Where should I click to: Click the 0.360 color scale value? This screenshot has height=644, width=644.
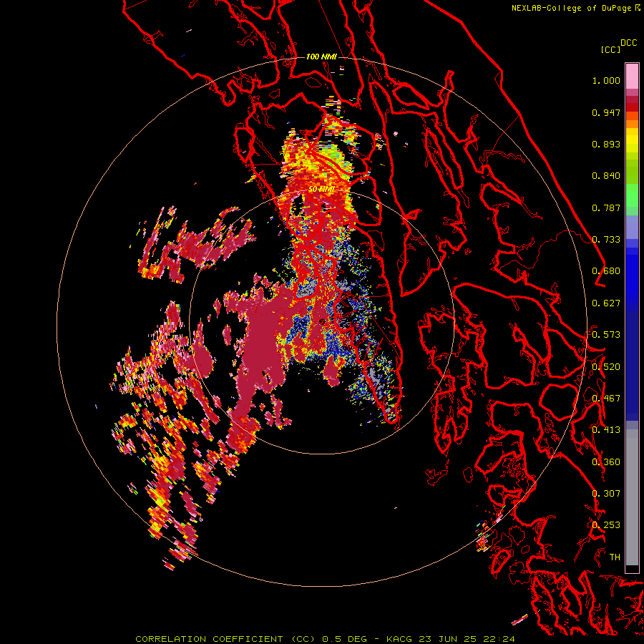pyautogui.click(x=606, y=462)
